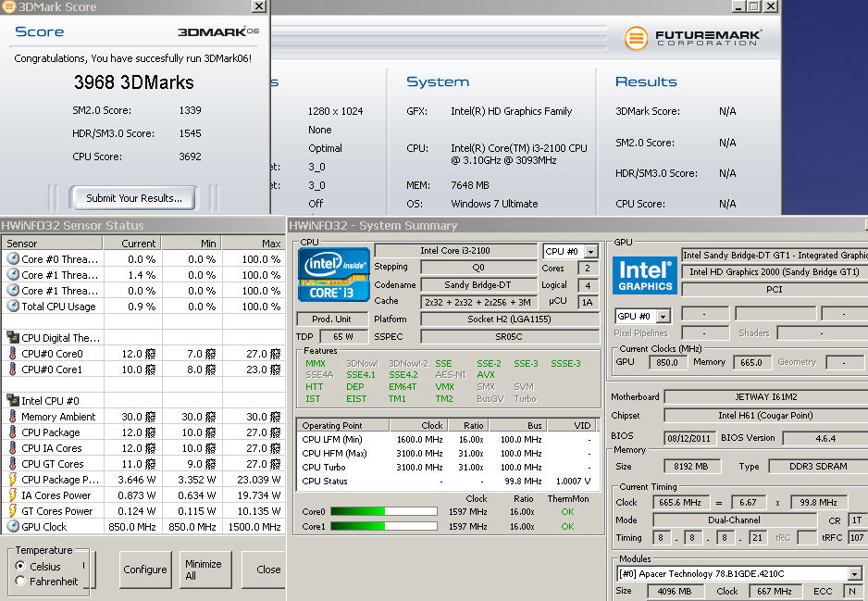Click the Intel Graphics logo

pos(644,275)
